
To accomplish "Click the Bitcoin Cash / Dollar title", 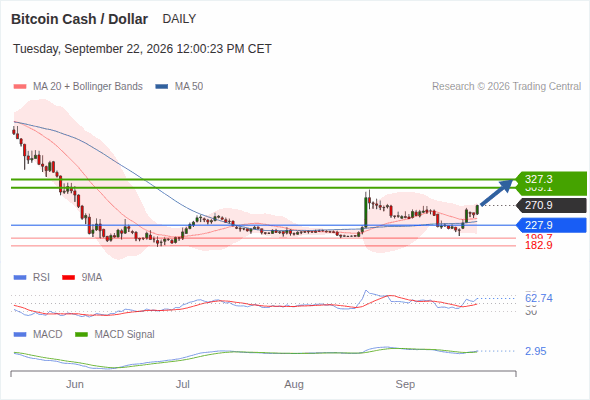I will tap(79, 19).
